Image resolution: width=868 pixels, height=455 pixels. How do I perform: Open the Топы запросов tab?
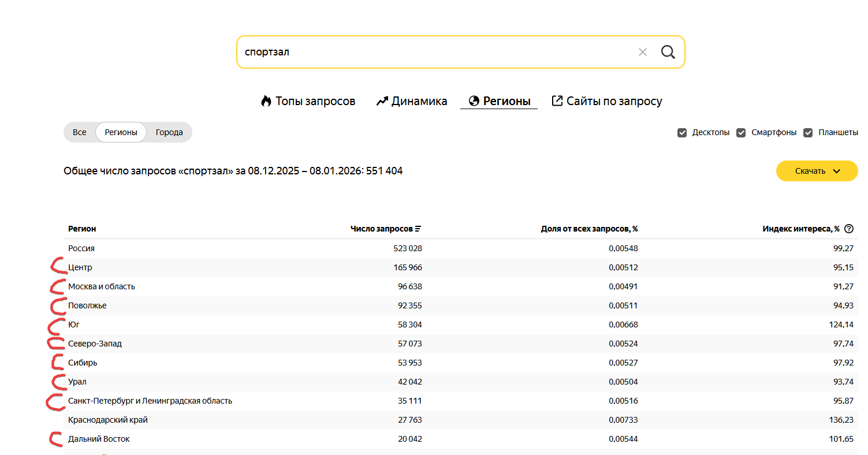pos(308,102)
